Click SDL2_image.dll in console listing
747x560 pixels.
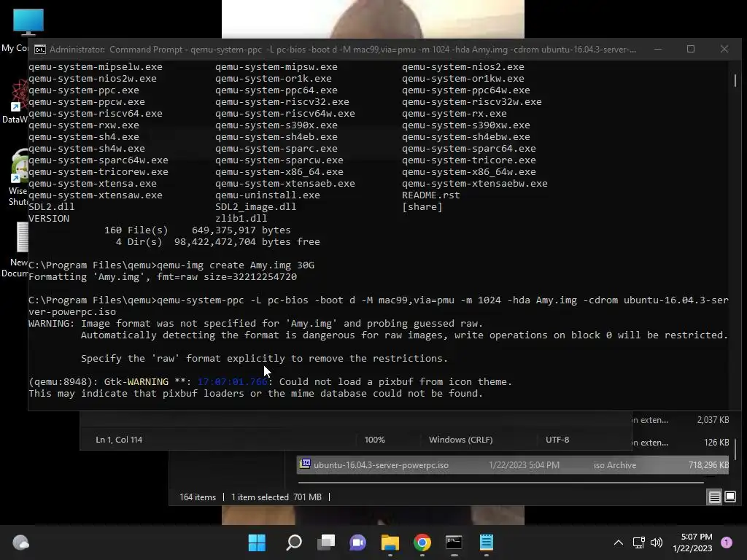coord(255,206)
